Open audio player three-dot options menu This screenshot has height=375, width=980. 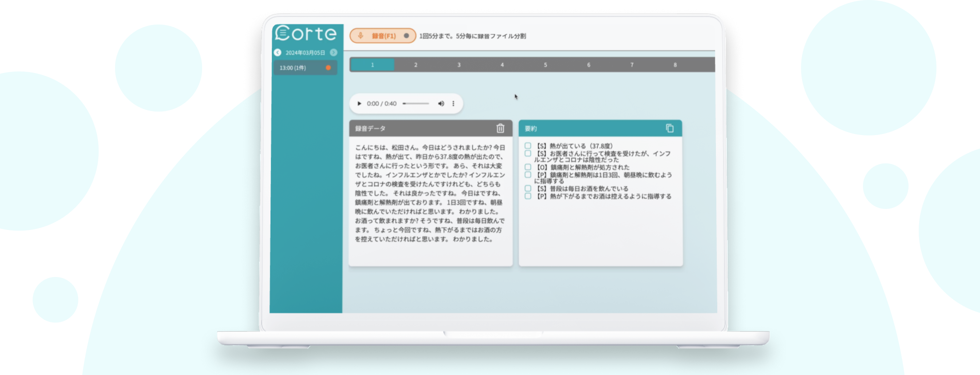pyautogui.click(x=453, y=103)
